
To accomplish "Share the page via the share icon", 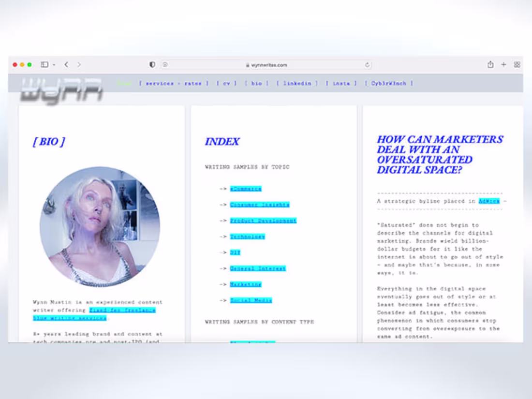I will (490, 64).
